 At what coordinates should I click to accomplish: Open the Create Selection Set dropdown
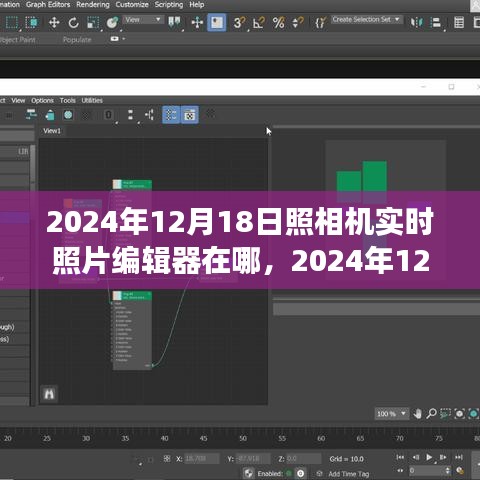pyautogui.click(x=367, y=20)
